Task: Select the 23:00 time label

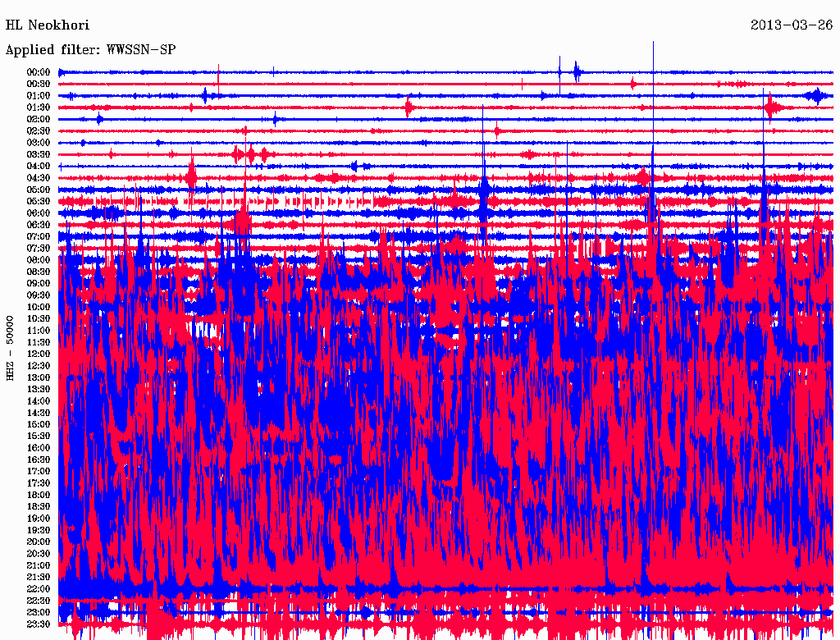Action: pos(39,612)
